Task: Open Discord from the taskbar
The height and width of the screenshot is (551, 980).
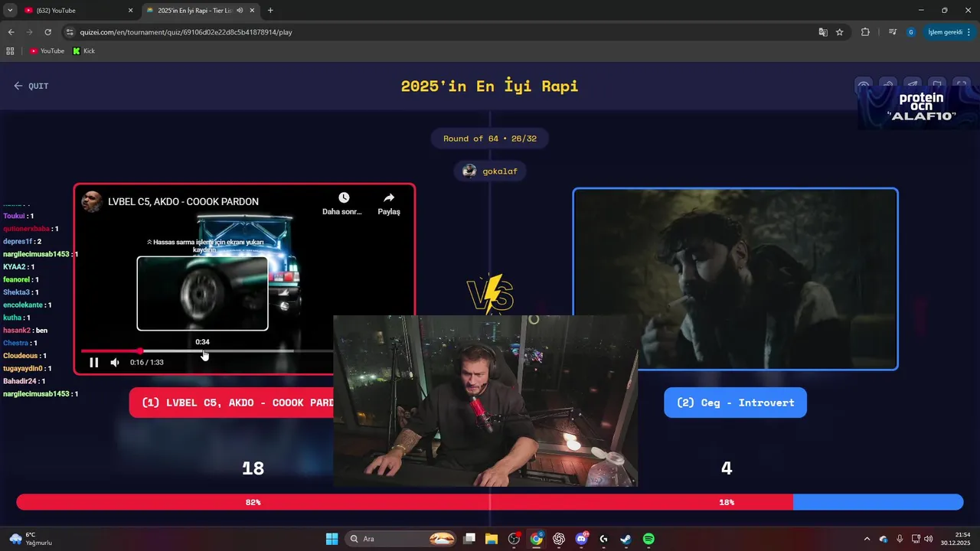Action: point(581,539)
